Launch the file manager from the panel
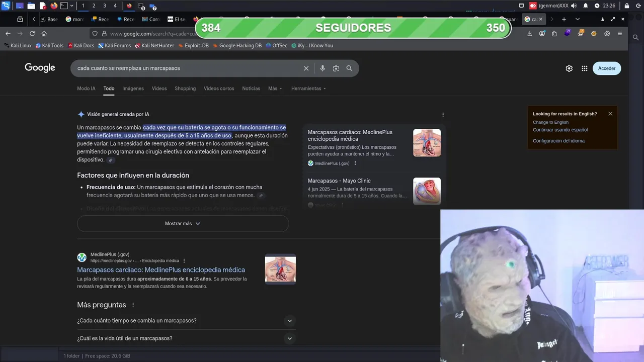The image size is (644, 362). pos(31,6)
